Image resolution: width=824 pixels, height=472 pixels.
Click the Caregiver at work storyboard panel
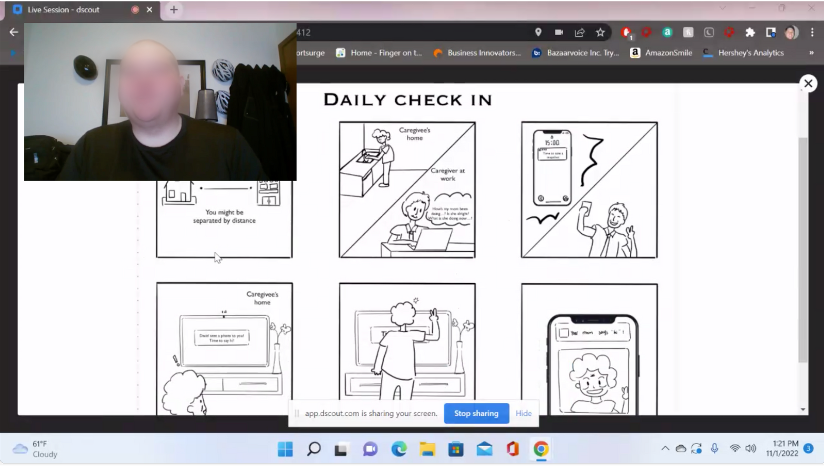pyautogui.click(x=407, y=190)
